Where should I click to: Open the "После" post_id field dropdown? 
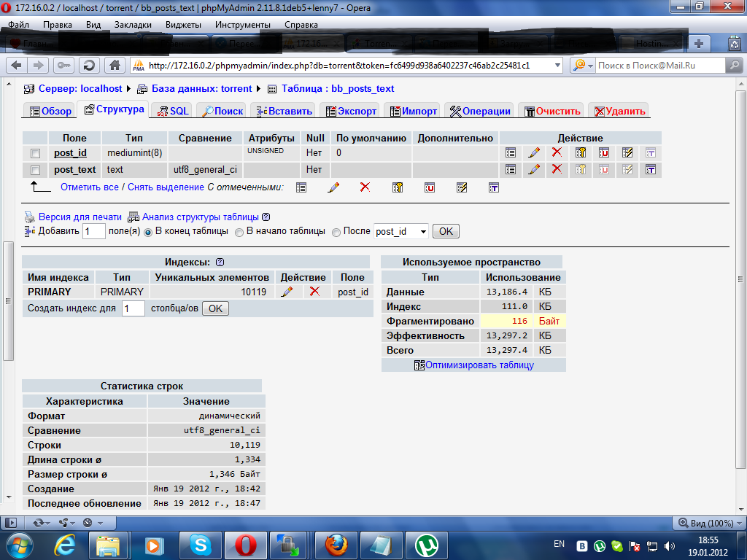pos(422,232)
